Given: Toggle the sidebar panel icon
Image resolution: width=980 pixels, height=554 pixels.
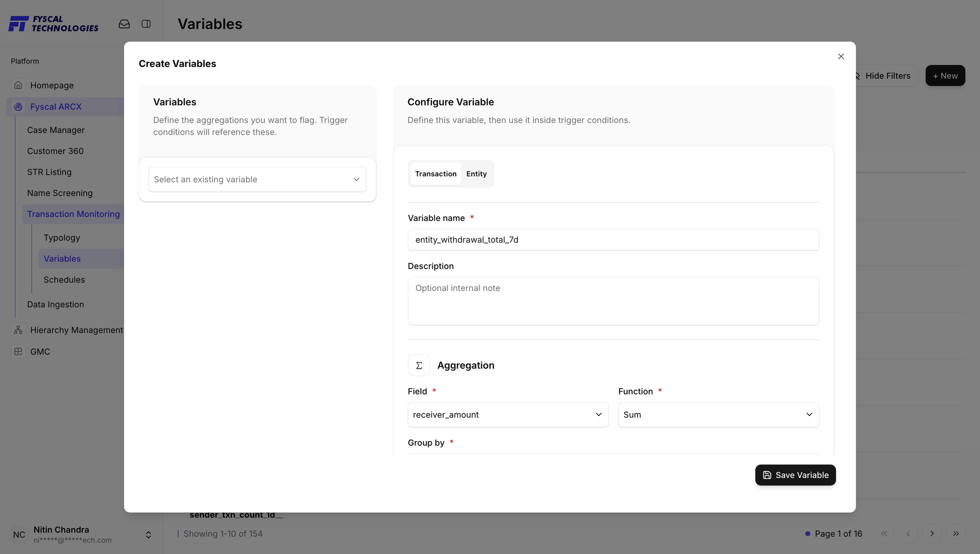Looking at the screenshot, I should (x=146, y=24).
